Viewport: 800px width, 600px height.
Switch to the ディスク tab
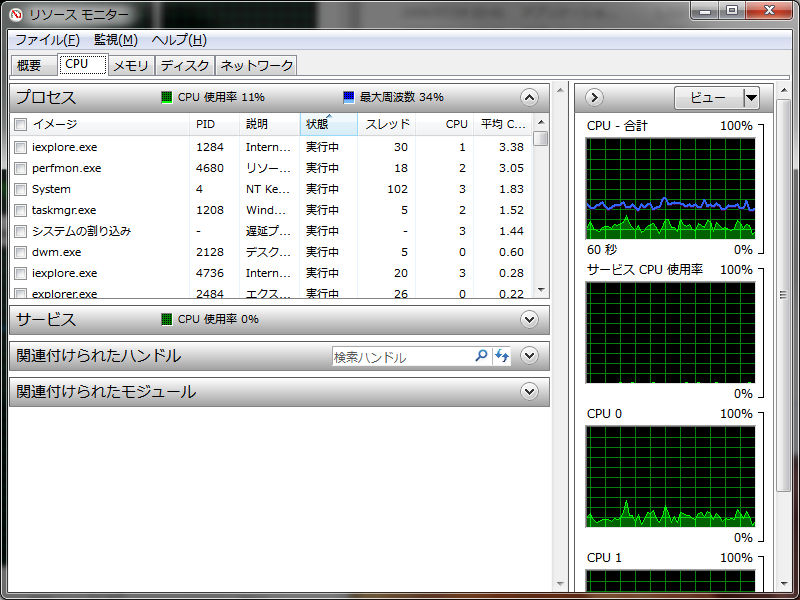click(x=185, y=65)
